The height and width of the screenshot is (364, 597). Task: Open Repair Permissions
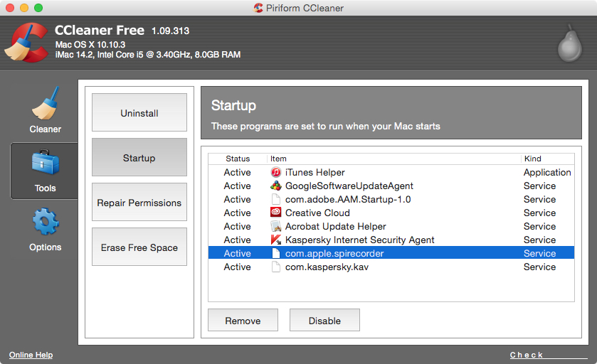tap(139, 202)
